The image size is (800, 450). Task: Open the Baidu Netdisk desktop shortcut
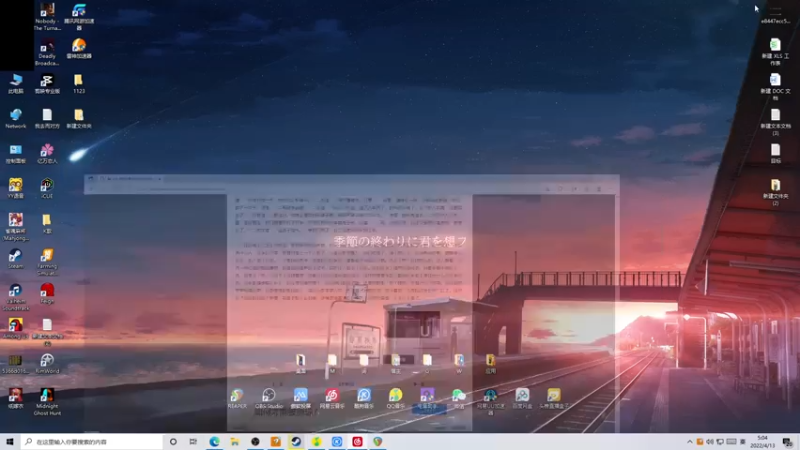coord(521,398)
